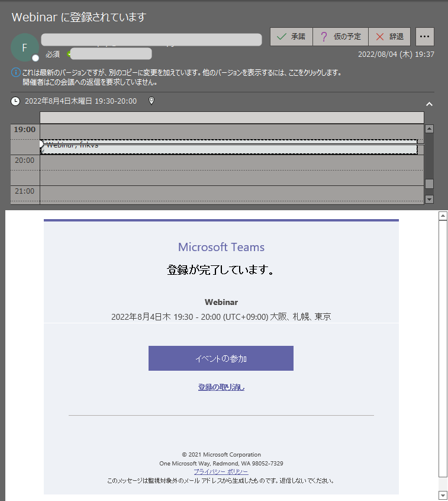Click message body scroll down arrow

443,495
